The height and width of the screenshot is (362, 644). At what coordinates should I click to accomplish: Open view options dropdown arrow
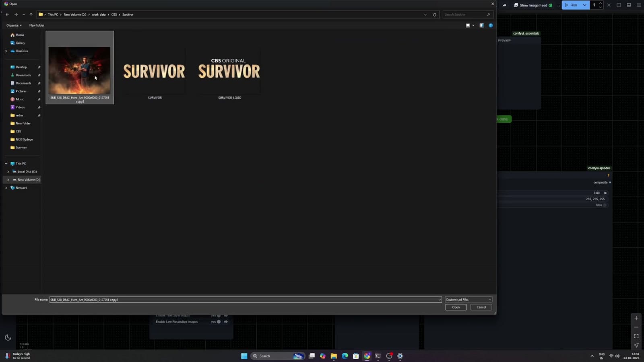(x=473, y=25)
